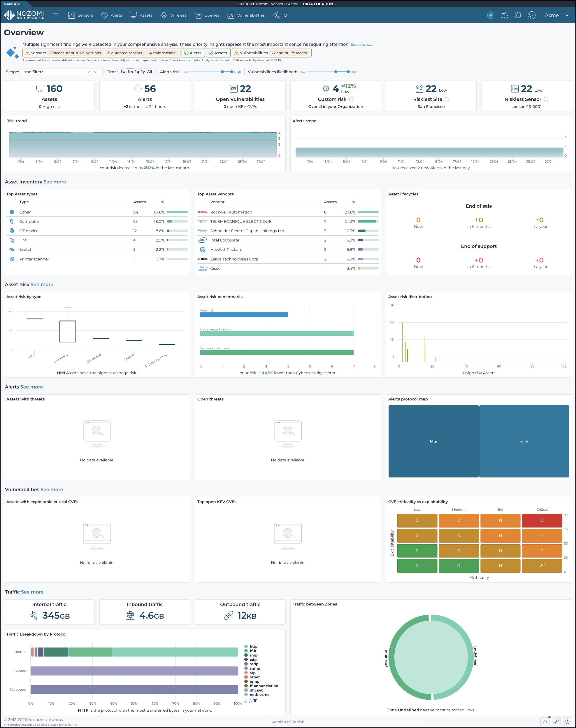The image size is (576, 728).
Task: Open Vulnerabilities section 'See more' link
Action: tap(52, 489)
